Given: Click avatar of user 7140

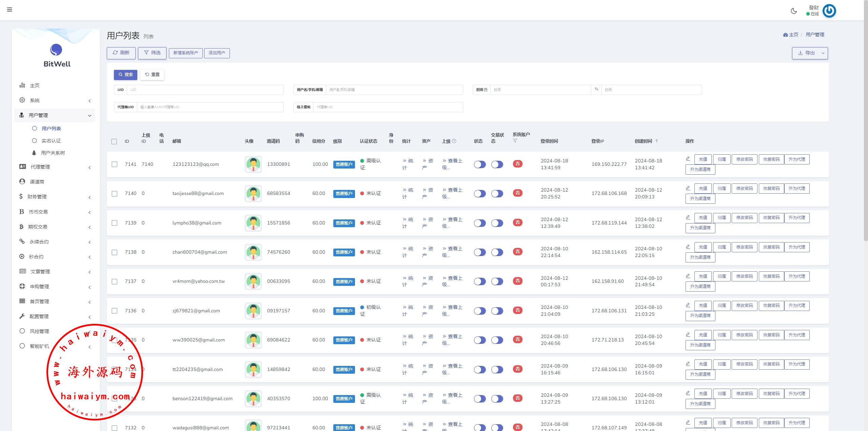Looking at the screenshot, I should [253, 194].
